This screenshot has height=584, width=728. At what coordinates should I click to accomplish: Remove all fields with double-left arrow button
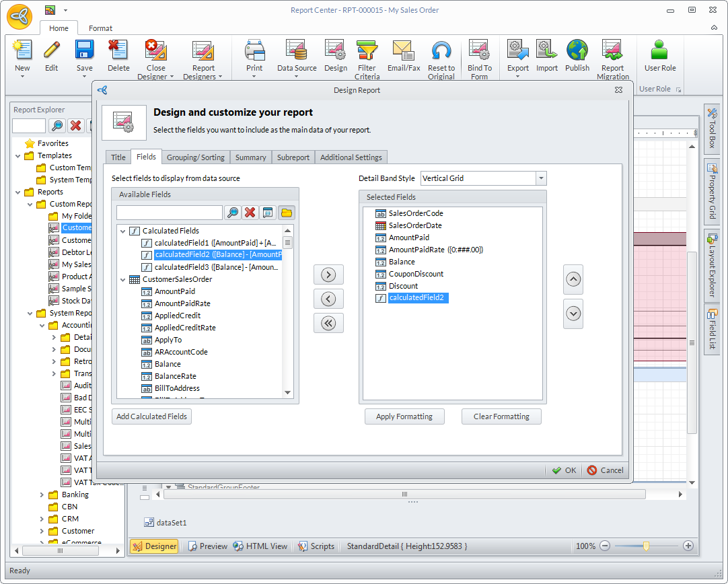pos(328,323)
